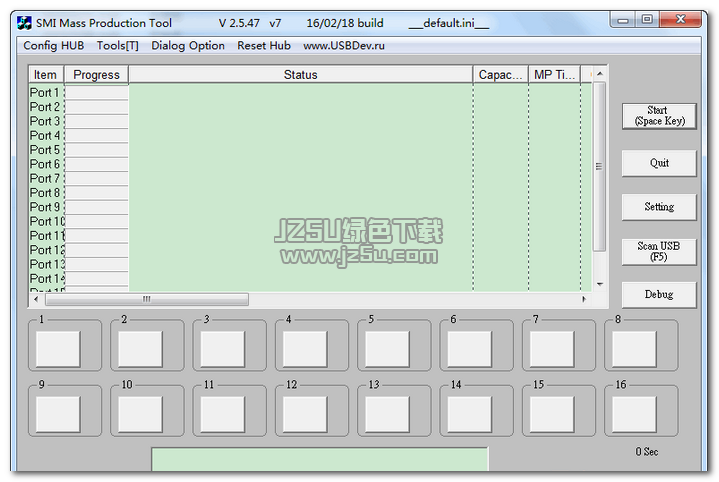Click port slot box 7
This screenshot has height=482, width=719.
point(552,349)
